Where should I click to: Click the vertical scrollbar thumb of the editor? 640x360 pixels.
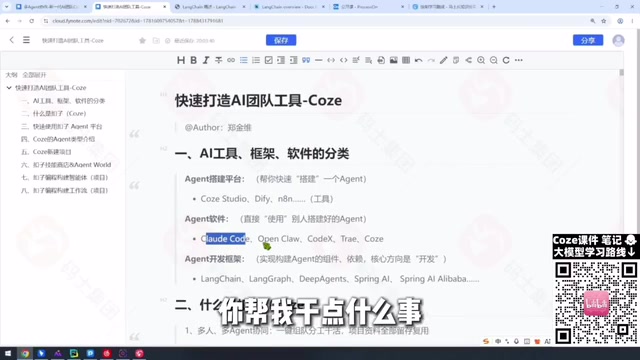622,72
